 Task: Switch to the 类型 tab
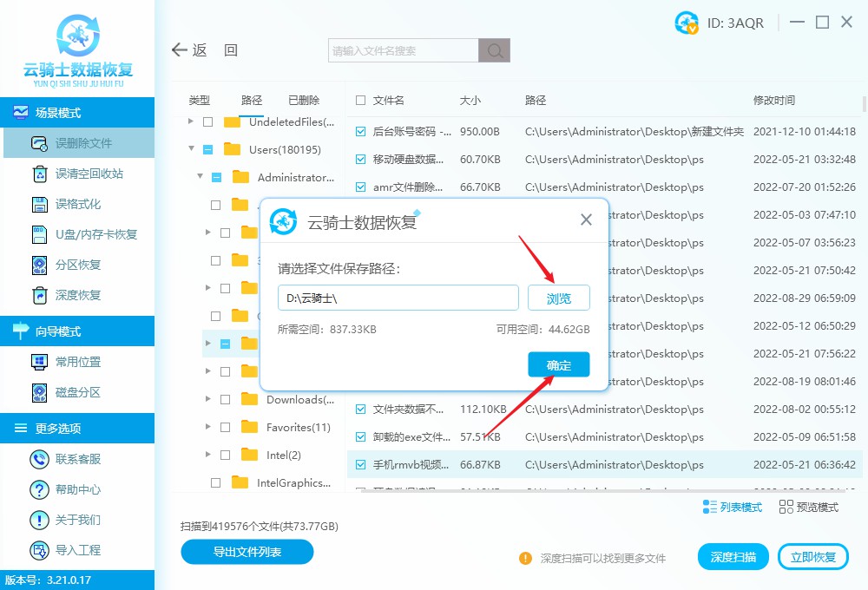click(199, 100)
